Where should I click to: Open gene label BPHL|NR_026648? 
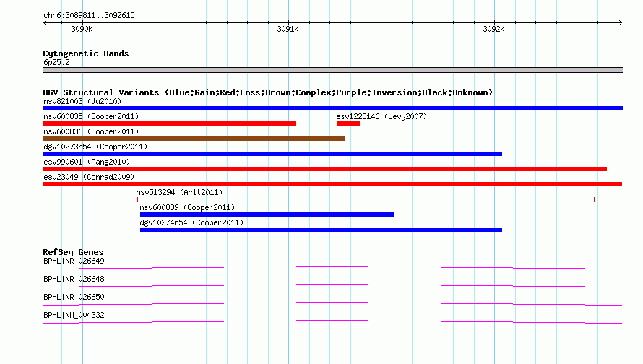[x=74, y=279]
